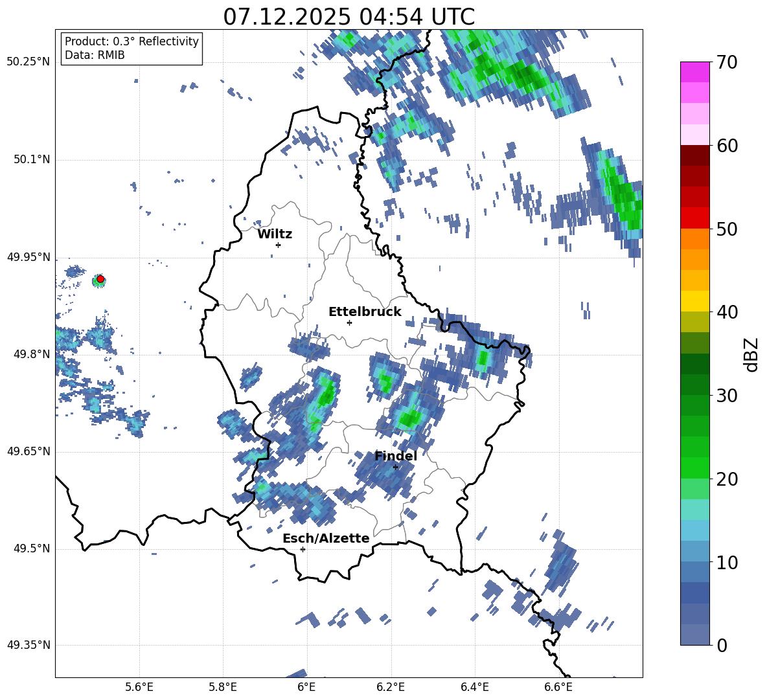Click the 49.65°N latitude label

[x=29, y=451]
